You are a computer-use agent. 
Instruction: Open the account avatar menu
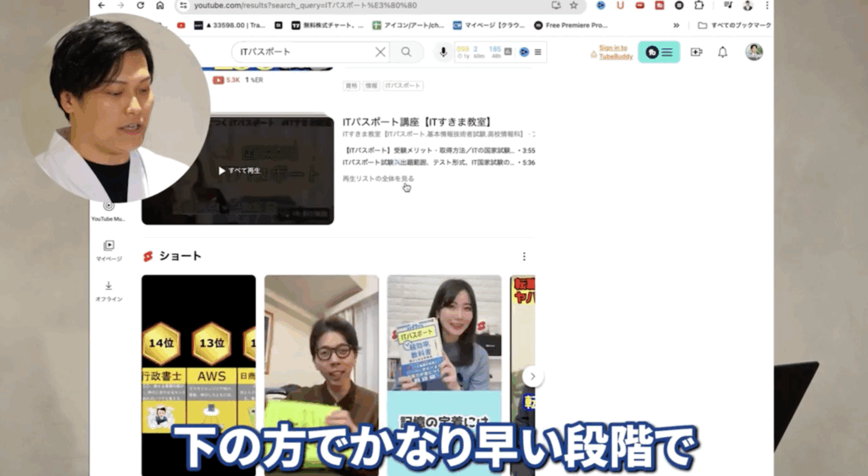pyautogui.click(x=754, y=53)
